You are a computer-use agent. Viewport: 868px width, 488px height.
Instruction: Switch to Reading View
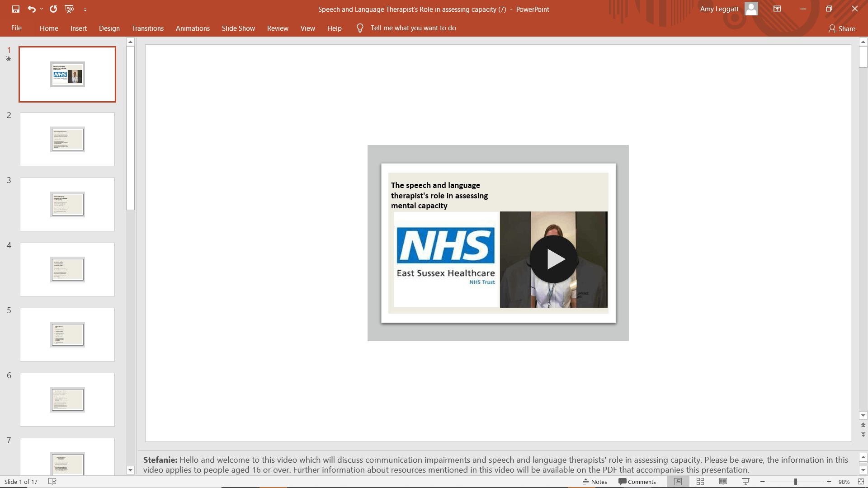pos(723,482)
